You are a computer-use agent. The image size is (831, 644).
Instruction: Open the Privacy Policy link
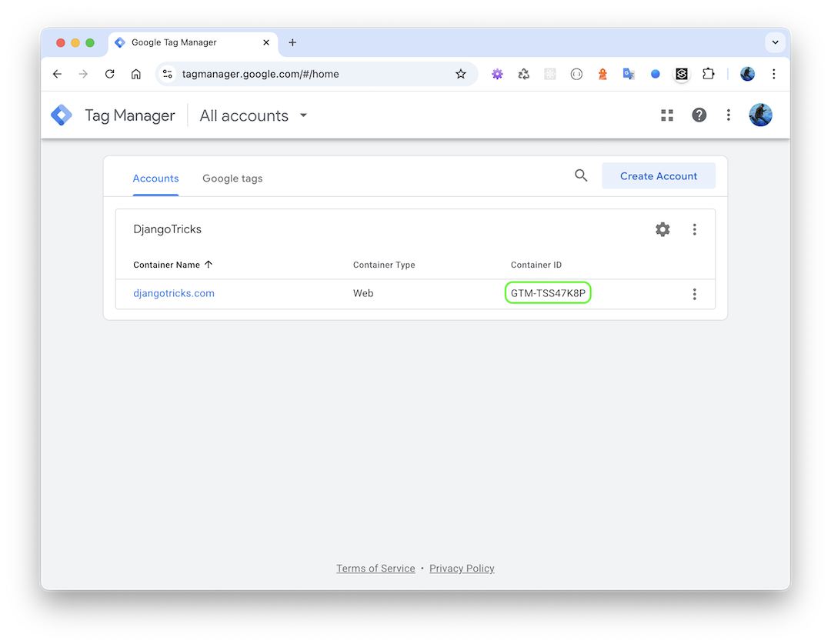pyautogui.click(x=462, y=568)
